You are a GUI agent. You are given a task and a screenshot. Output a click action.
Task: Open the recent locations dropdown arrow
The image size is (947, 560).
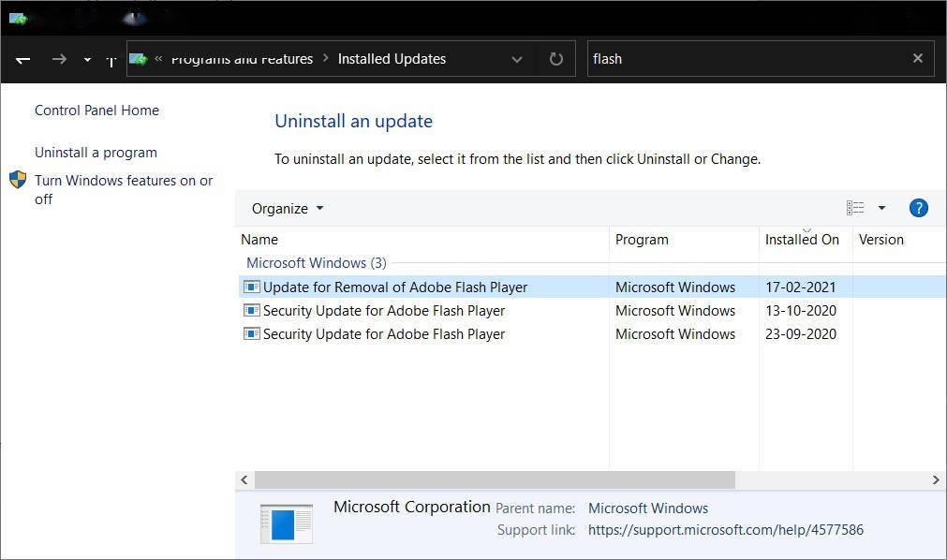point(87,59)
